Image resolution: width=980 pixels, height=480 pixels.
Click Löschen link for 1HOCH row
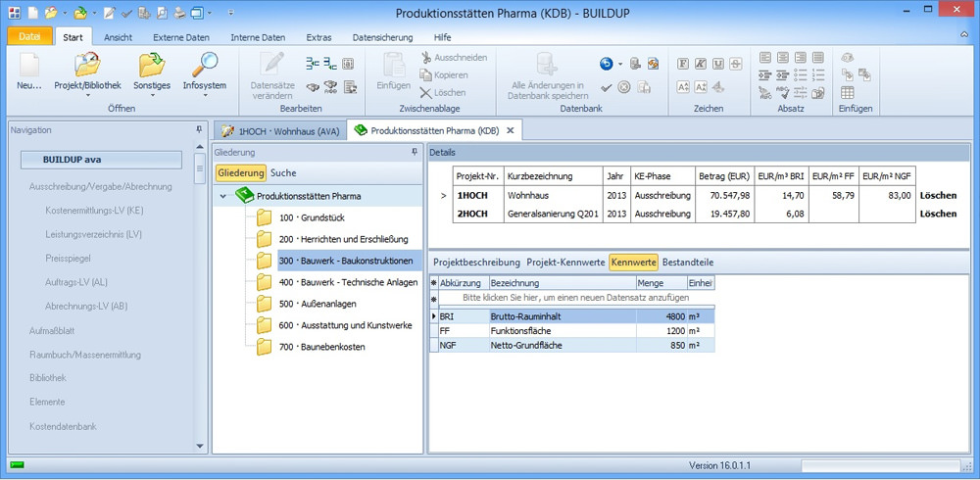[938, 196]
